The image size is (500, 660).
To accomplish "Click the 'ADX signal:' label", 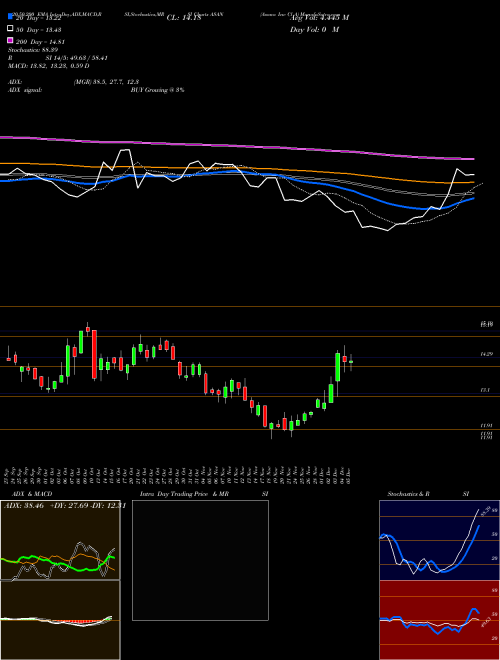I will tap(25, 90).
